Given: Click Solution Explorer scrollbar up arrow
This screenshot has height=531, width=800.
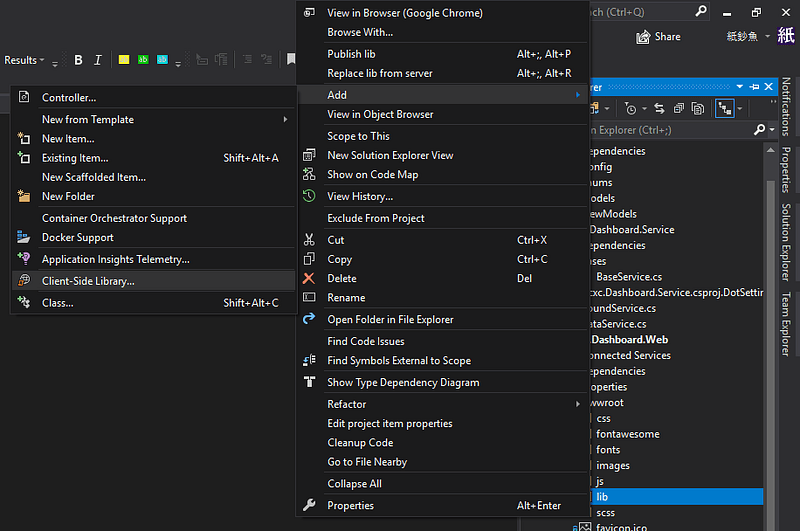Looking at the screenshot, I should (770, 150).
